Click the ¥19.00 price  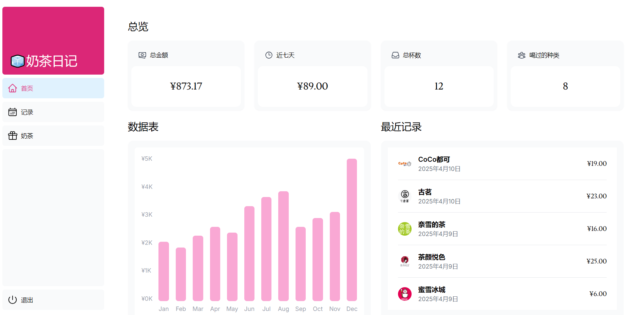(x=597, y=163)
